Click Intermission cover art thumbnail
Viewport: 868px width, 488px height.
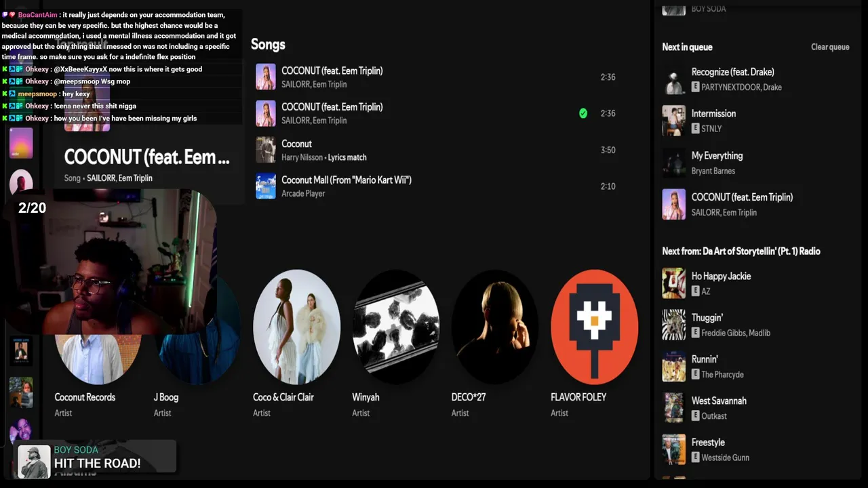674,121
